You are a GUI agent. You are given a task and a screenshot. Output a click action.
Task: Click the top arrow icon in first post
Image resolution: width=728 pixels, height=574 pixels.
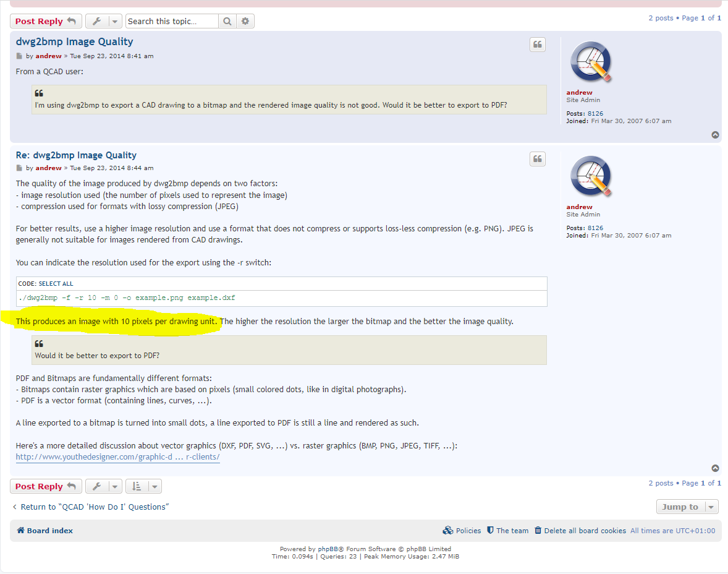[715, 135]
